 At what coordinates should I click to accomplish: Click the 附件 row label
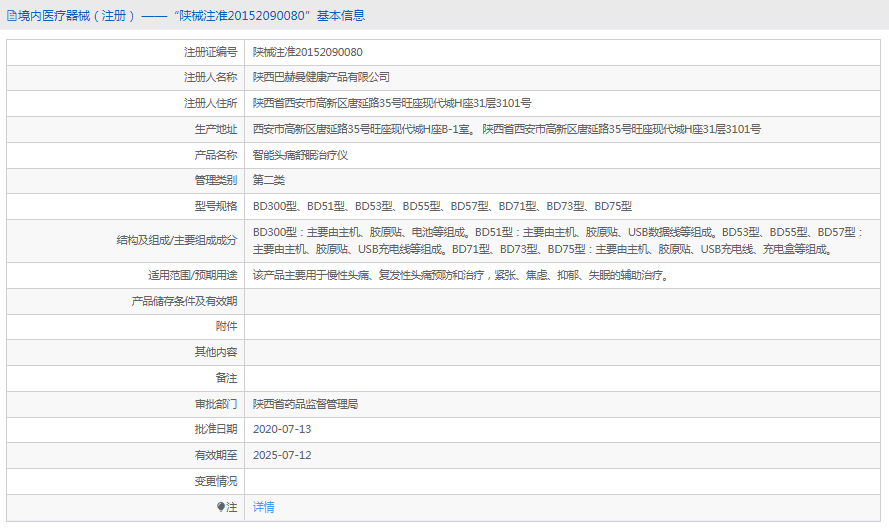tap(226, 326)
